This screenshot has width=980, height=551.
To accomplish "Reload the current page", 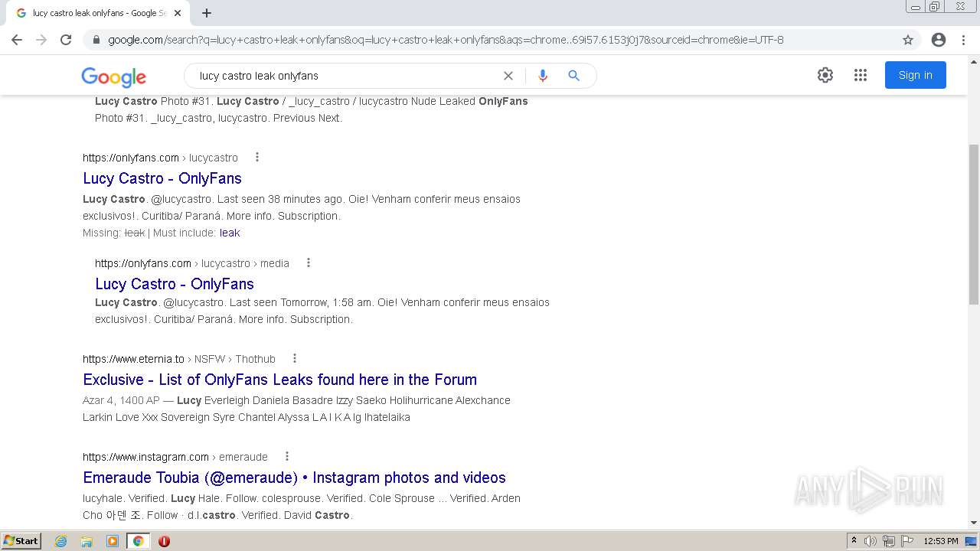I will tap(66, 40).
